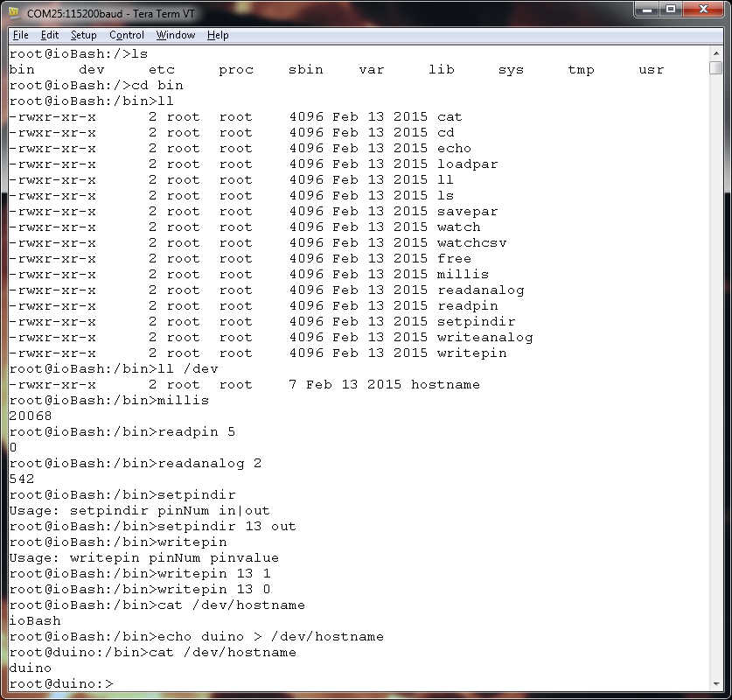Click the 'proc' directory in ls output
732x700 pixels.
[236, 70]
